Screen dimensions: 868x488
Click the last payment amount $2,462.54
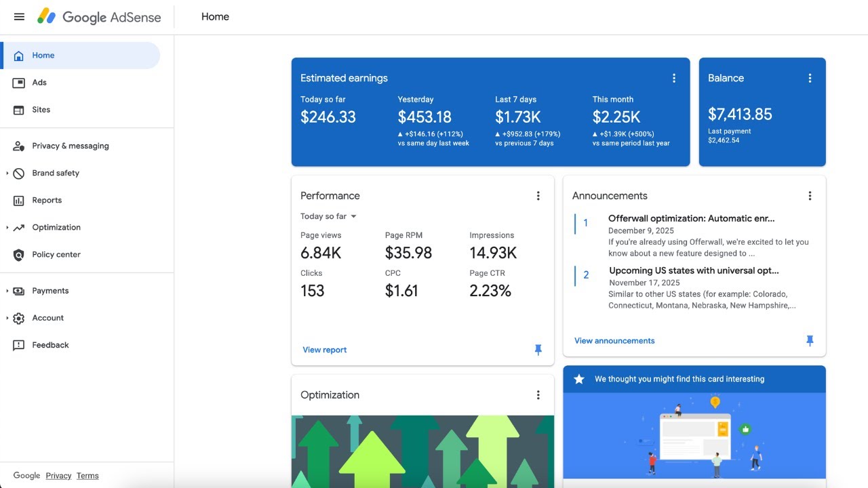724,140
